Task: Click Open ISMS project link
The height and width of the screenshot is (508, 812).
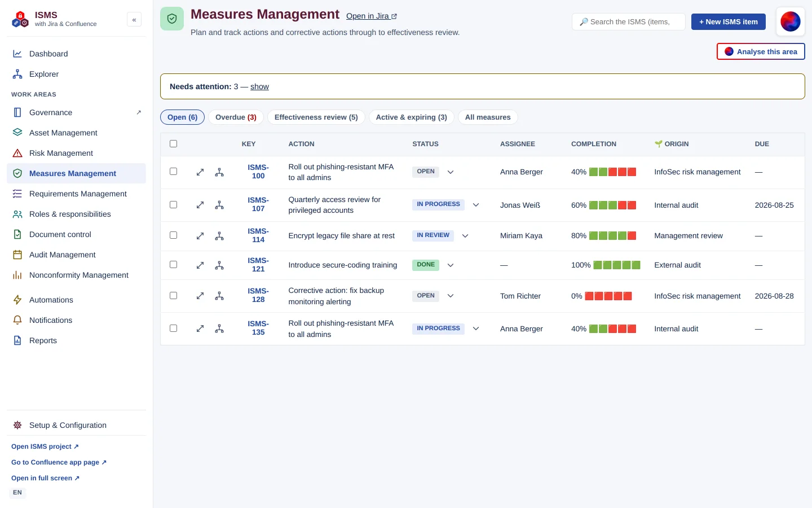Action: point(45,446)
